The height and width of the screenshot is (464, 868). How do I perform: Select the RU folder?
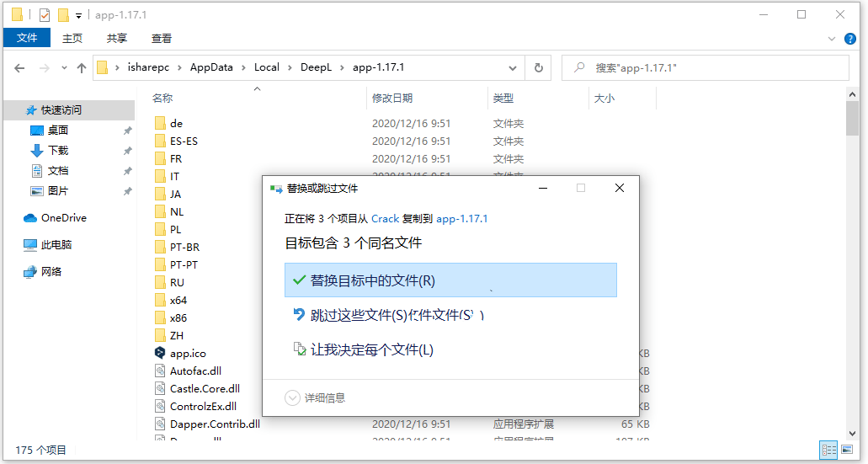(x=177, y=282)
